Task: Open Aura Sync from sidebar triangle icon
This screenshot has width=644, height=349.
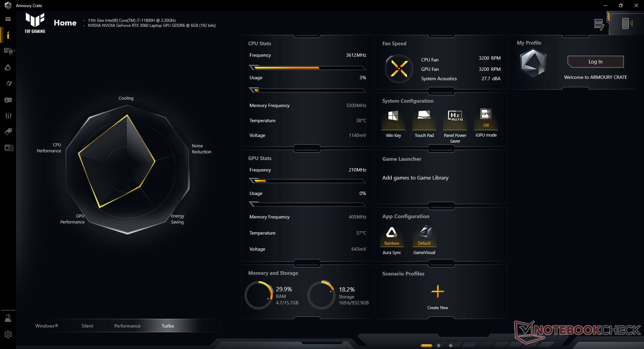Action: tap(8, 67)
